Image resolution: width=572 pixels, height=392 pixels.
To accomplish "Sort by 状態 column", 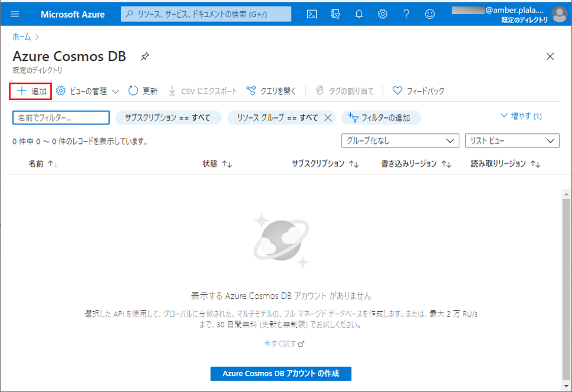I will (218, 164).
